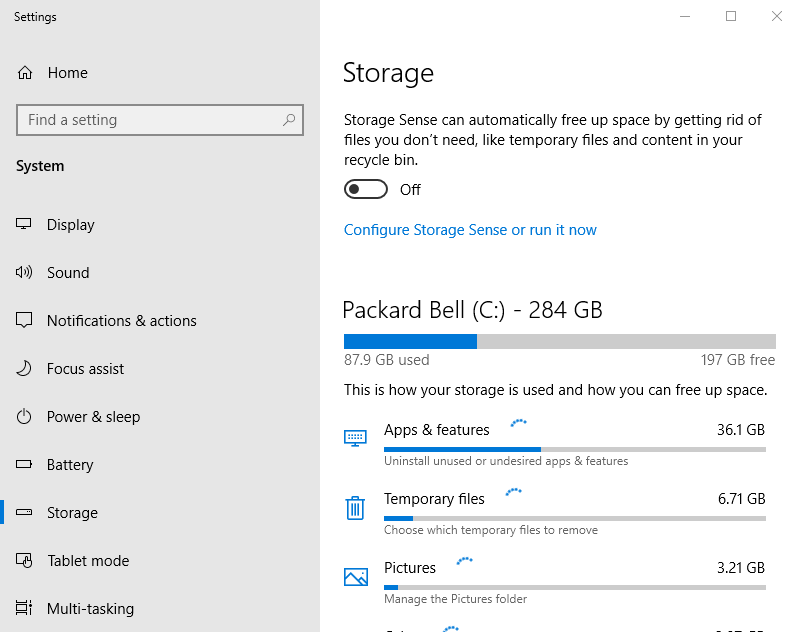Image resolution: width=800 pixels, height=632 pixels.
Task: Click the 'Packard Bell (C:) - 284 GB' heading
Action: tap(472, 310)
